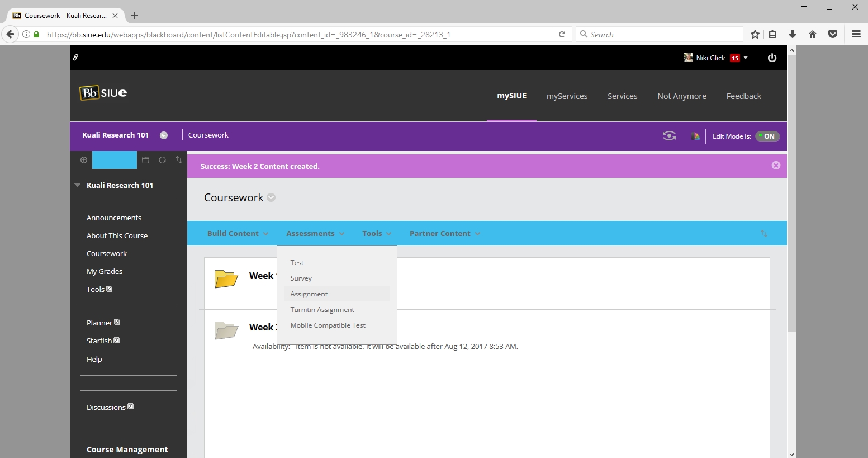Screen dimensions: 868x458
Task: Toggle Edit Mode ON switch
Action: coord(767,136)
